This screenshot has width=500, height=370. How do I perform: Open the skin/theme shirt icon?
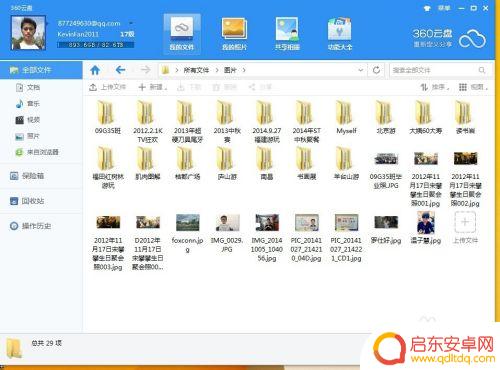427,8
